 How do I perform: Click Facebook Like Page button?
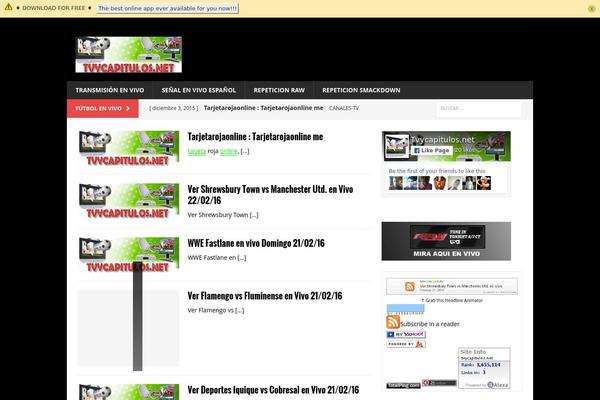pyautogui.click(x=432, y=150)
